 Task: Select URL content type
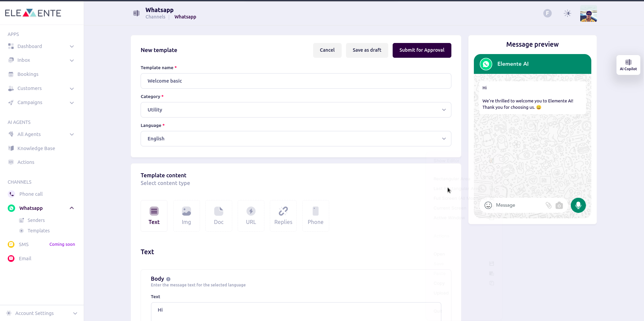coord(251,216)
